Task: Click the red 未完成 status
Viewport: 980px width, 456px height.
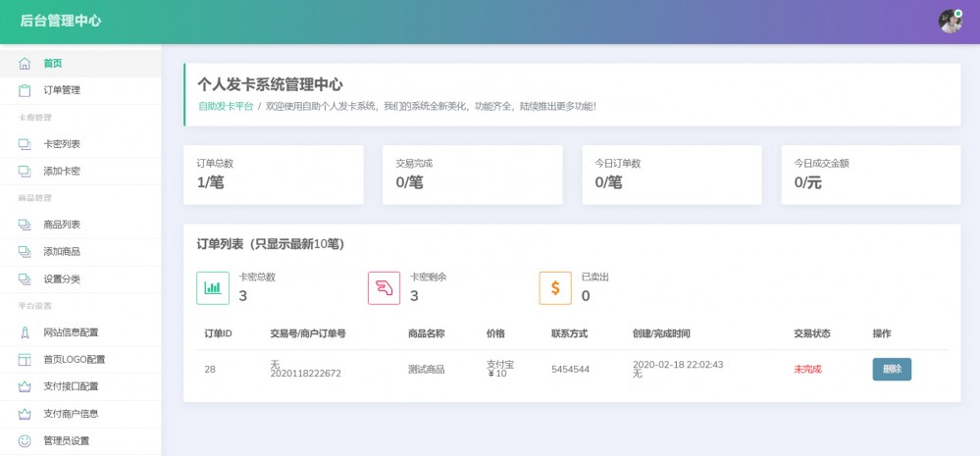Action: (807, 369)
